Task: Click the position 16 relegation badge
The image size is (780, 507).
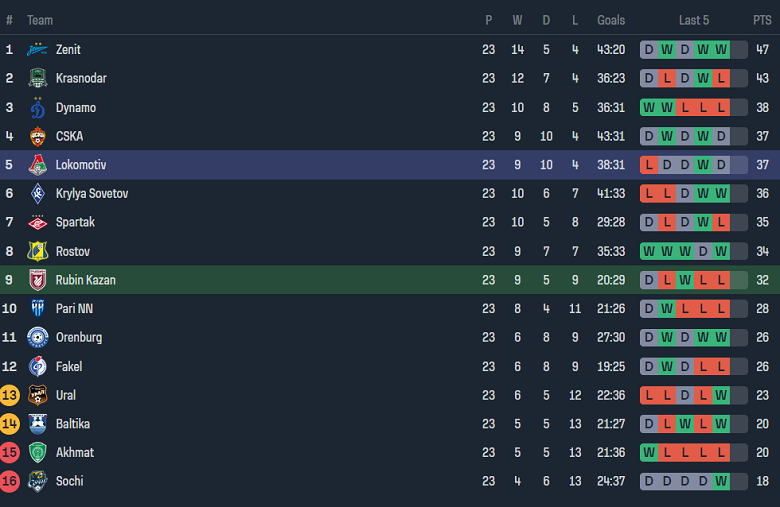Action: click(10, 481)
